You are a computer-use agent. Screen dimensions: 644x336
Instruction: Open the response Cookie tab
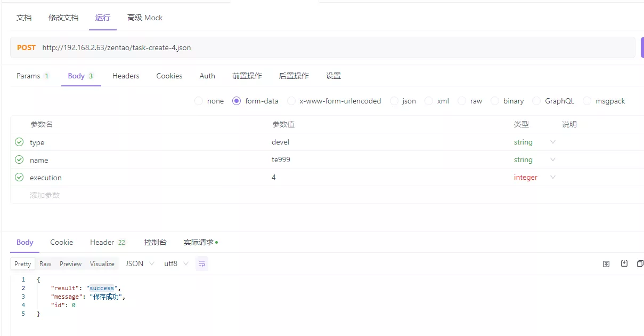pos(62,242)
